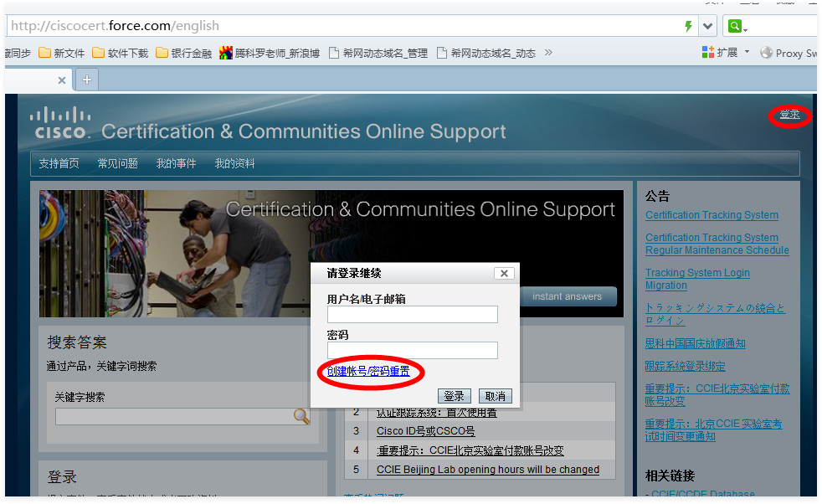822x504 pixels.
Task: Open 重要提示: 北京CCIE实验室考试时间变更通知 link
Action: point(713,430)
